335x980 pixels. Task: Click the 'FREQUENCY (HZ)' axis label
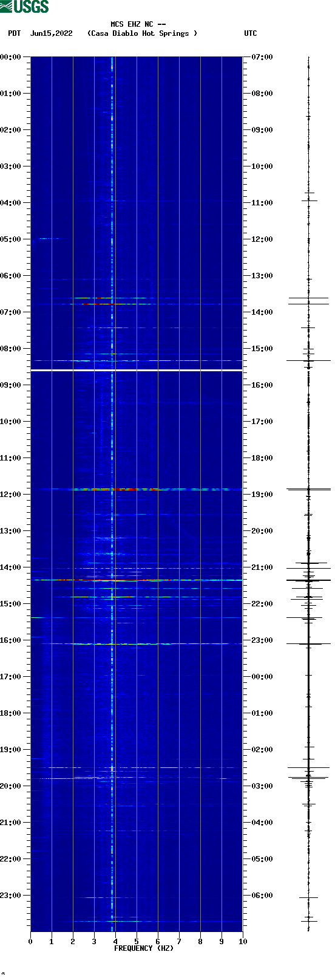click(144, 948)
